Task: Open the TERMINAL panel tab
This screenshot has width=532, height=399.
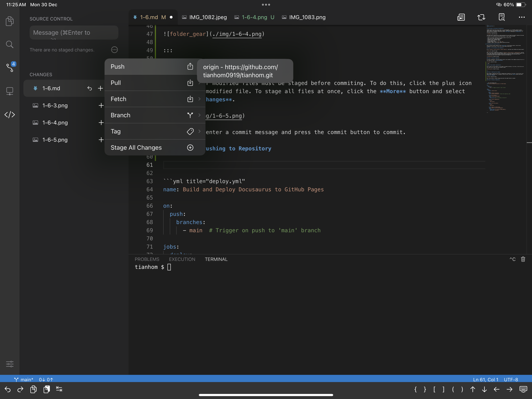Action: (216, 260)
